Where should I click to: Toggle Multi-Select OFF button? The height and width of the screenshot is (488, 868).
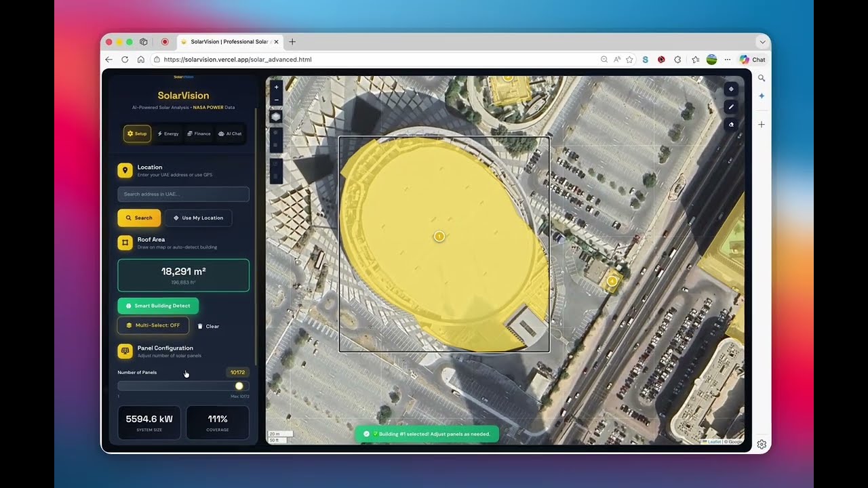pos(153,325)
